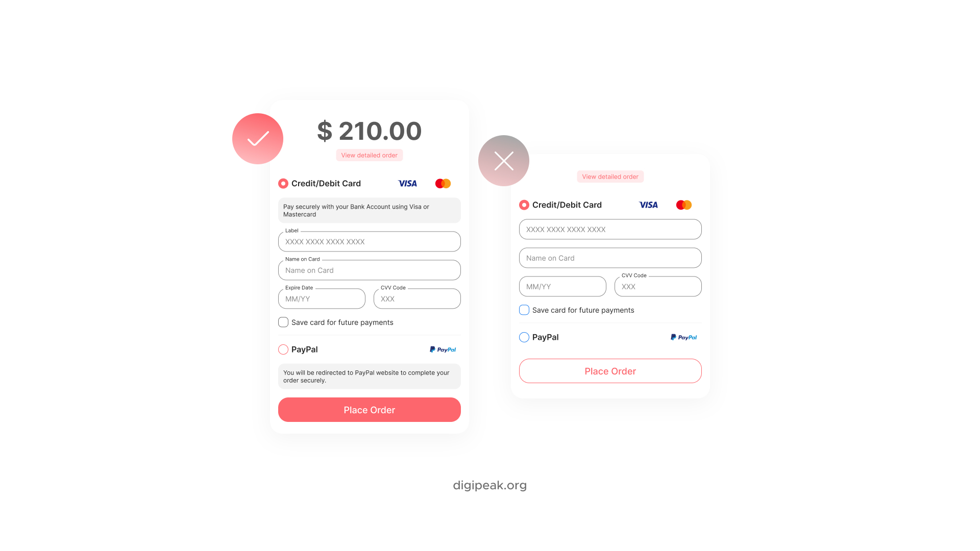Click the Visa icon on right form
Viewport: 980px width, 551px height.
648,205
